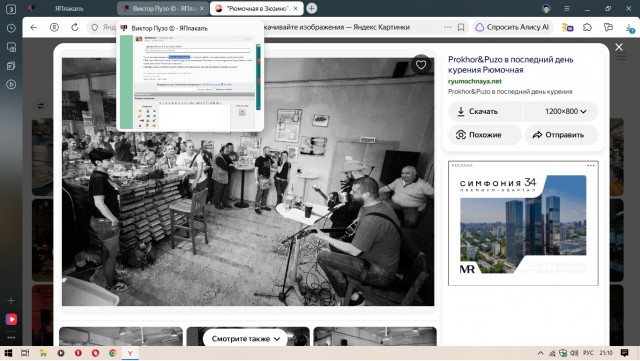Switch input language РУС
The image size is (640, 361).
tap(588, 353)
